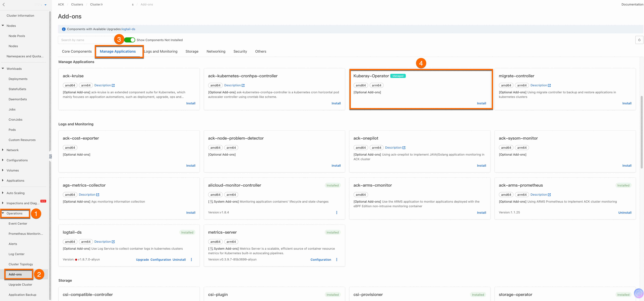The width and height of the screenshot is (644, 301).
Task: Switch to Logs and Monitoring tab
Action: coord(161,51)
